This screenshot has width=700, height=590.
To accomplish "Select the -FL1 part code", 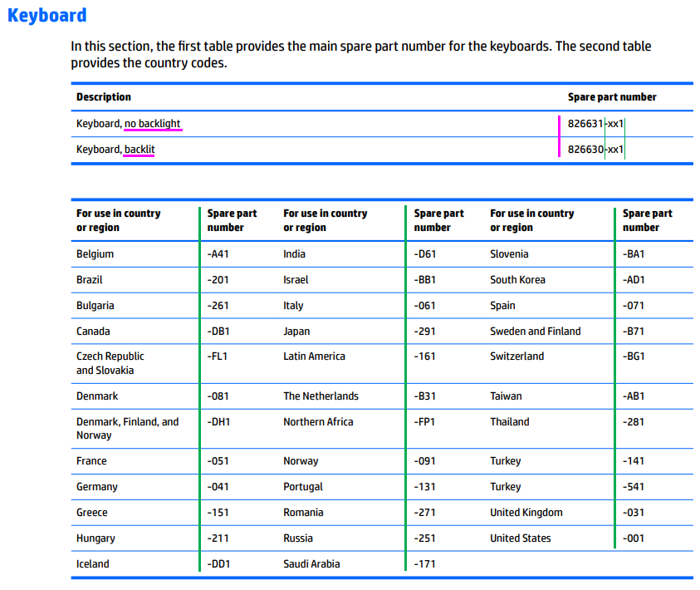I will click(218, 356).
